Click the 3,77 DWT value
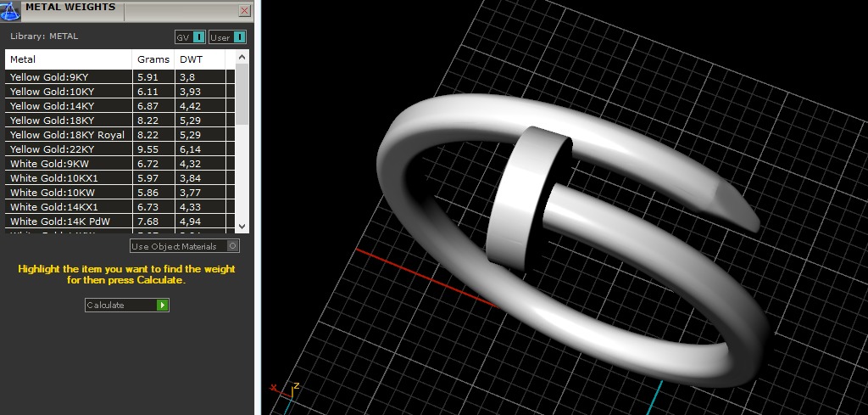This screenshot has height=415, width=868. [x=190, y=193]
